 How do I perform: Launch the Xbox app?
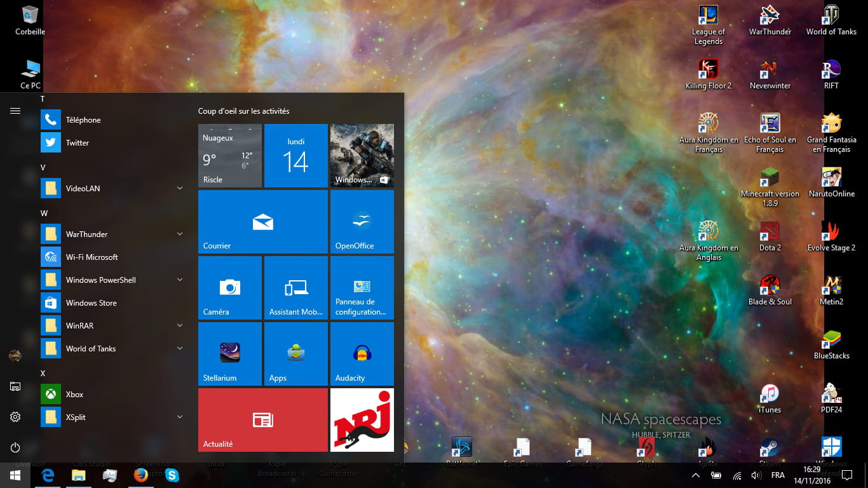[113, 394]
